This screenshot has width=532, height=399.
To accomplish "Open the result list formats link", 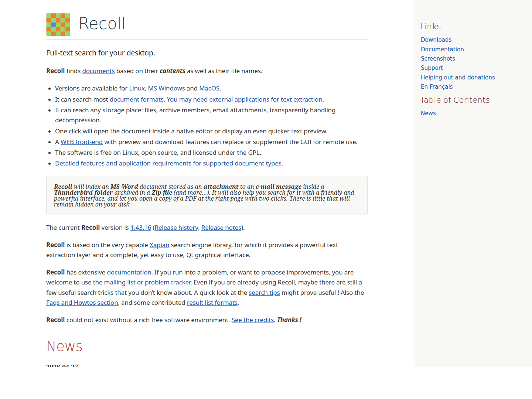I will pyautogui.click(x=212, y=303).
